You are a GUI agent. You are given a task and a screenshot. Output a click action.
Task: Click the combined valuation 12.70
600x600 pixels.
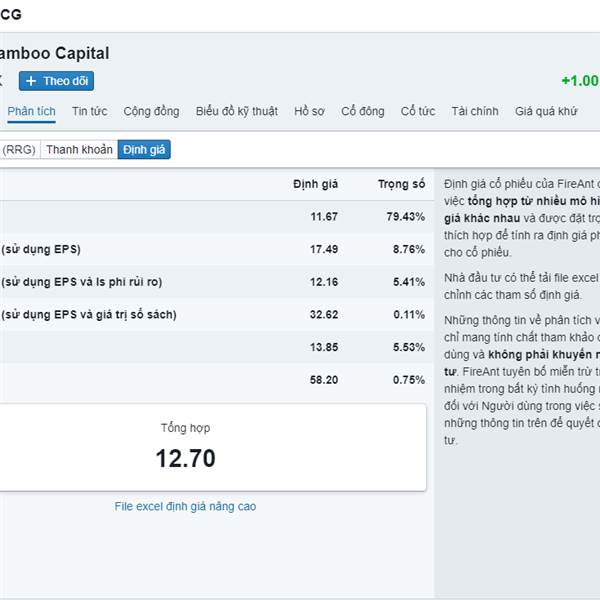coord(185,458)
